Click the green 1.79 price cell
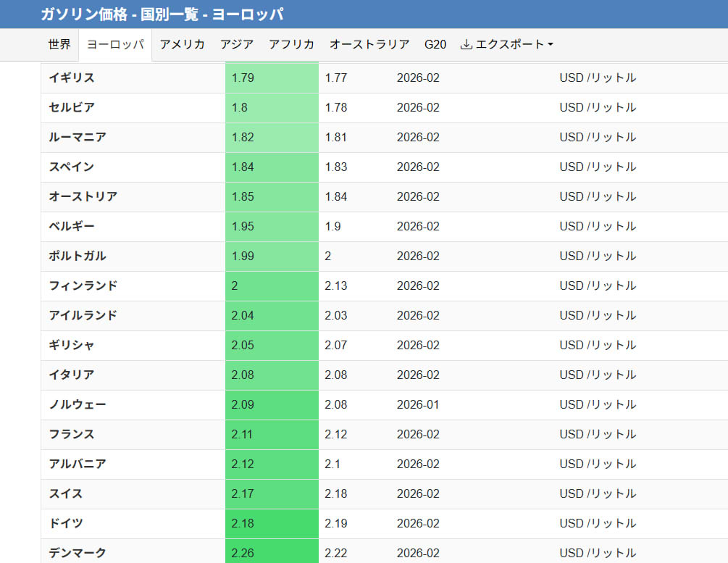Screen dimensions: 728x563 (x=272, y=78)
